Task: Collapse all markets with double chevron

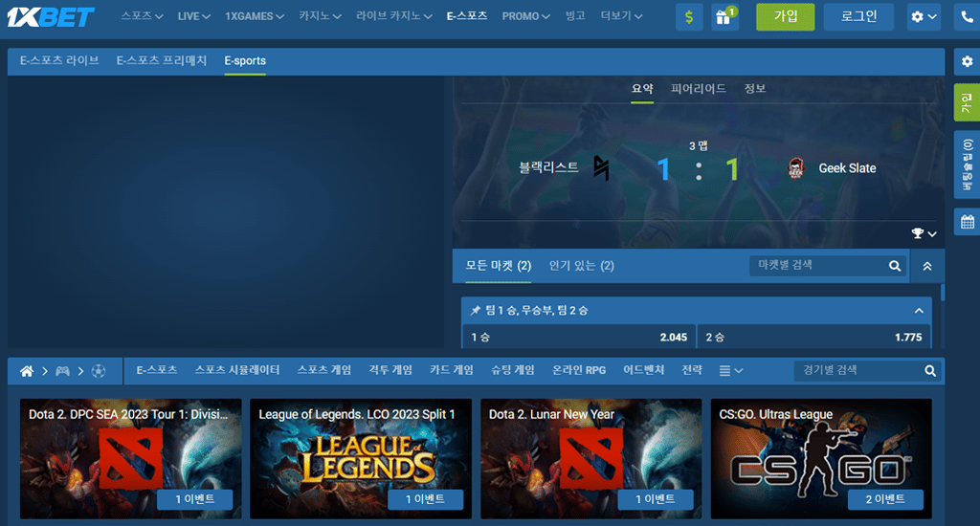Action: coord(927,266)
